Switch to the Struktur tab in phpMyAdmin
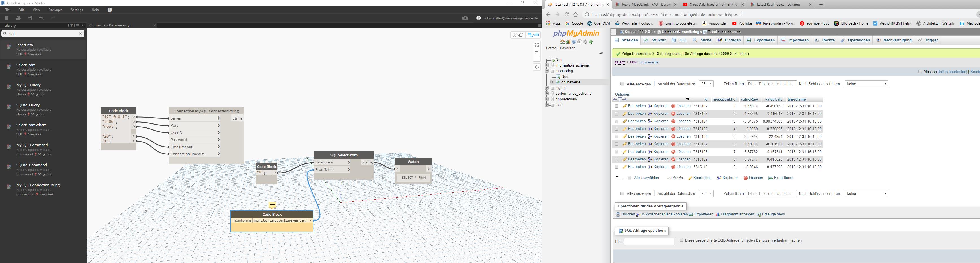The height and width of the screenshot is (263, 980). (x=655, y=40)
